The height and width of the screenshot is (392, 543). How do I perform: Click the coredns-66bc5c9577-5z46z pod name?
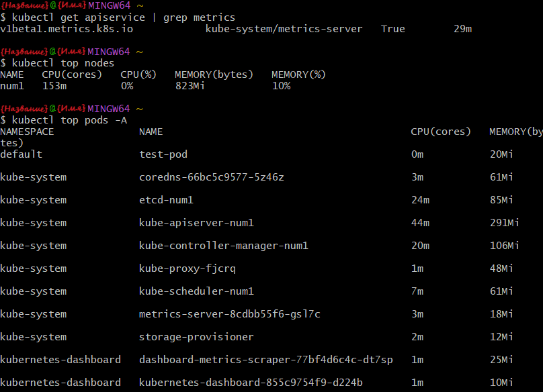(211, 177)
